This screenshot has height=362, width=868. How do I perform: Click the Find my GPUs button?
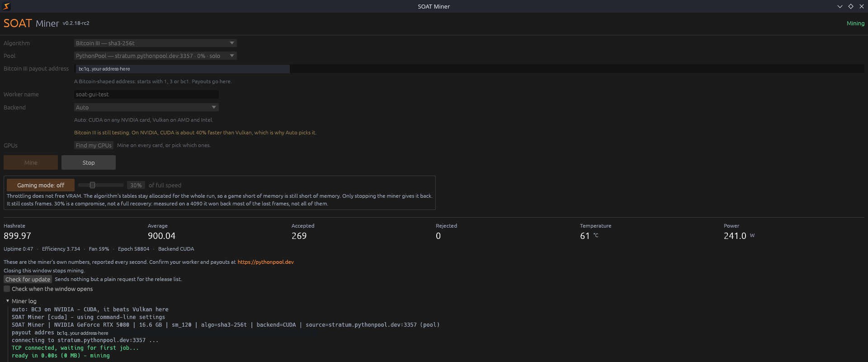pos(94,145)
